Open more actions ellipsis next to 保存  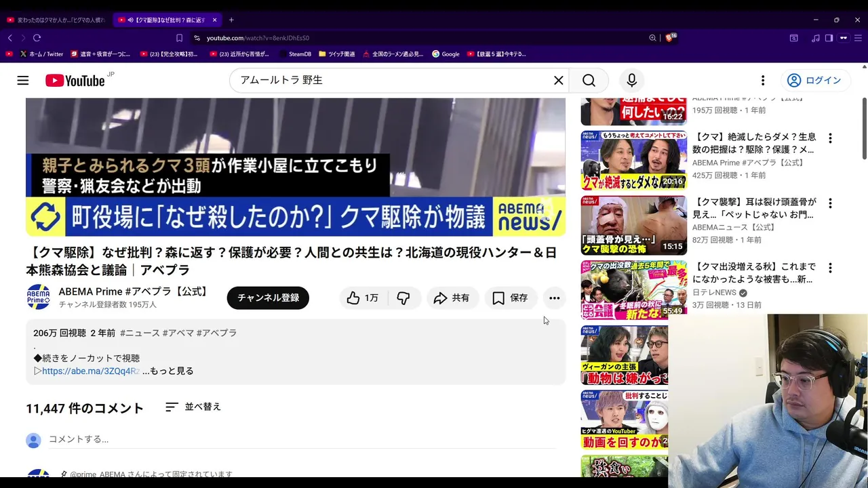pos(555,298)
